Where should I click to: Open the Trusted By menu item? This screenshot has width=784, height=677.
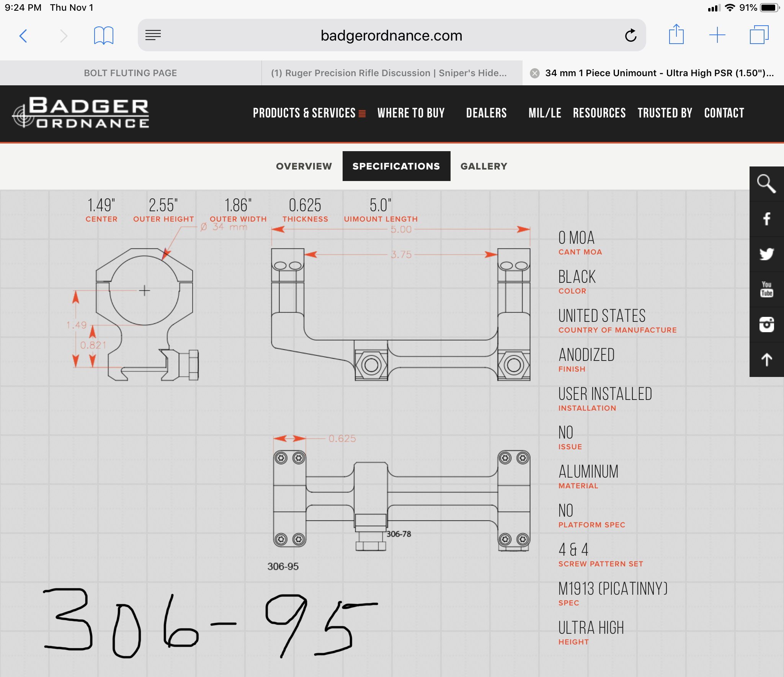pos(665,113)
